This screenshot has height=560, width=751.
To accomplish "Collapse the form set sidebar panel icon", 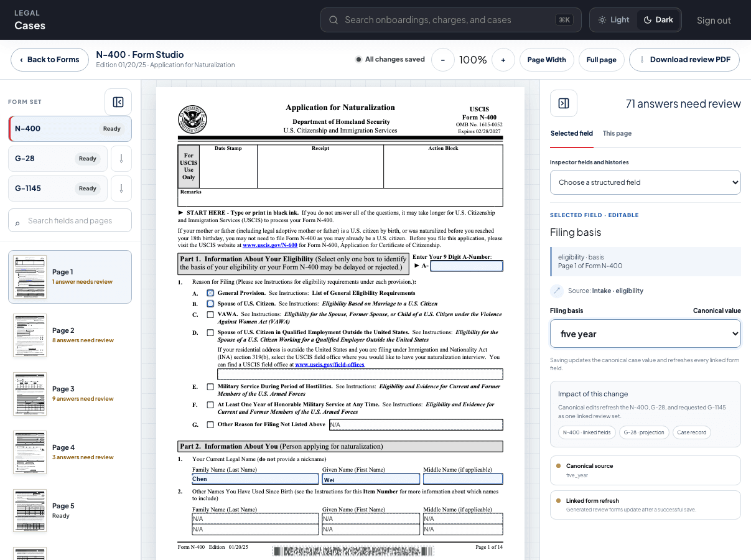I will tap(118, 102).
